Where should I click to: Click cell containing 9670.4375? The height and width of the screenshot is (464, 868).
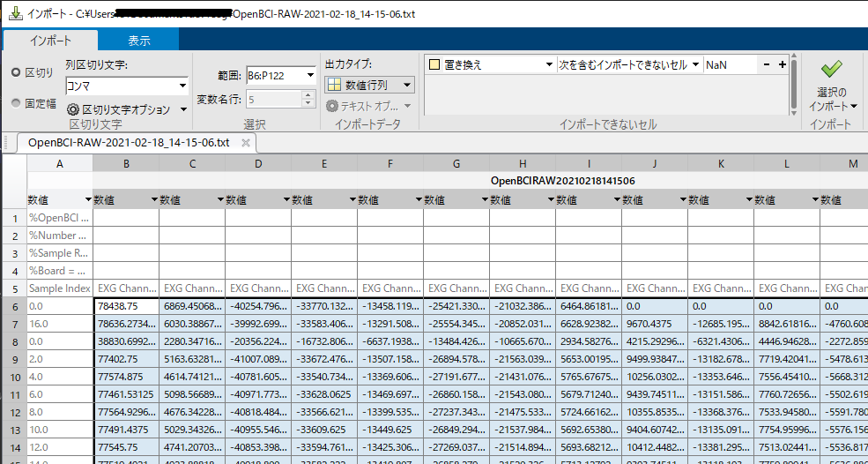[x=655, y=324]
